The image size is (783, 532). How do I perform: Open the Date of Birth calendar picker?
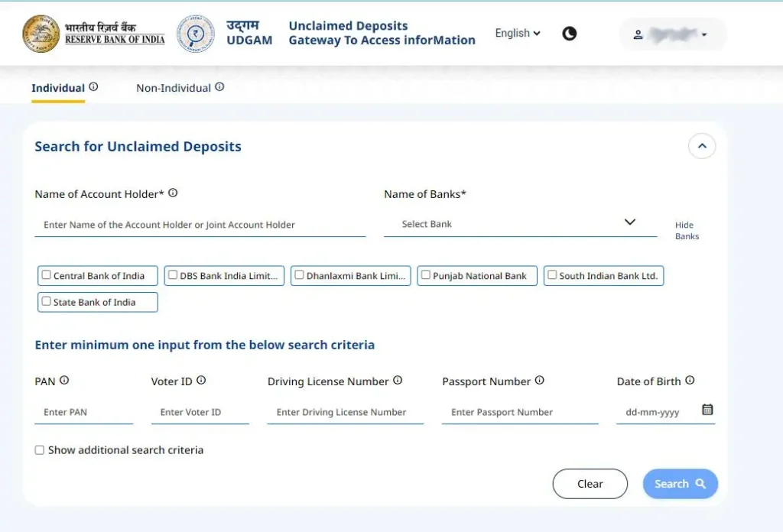pos(707,410)
